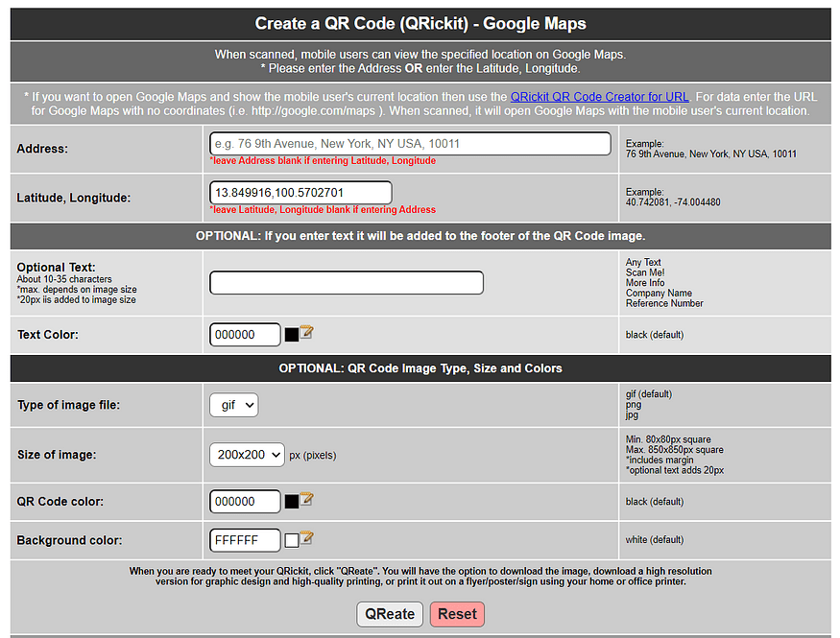Click the example coordinates 40.742081, -74.004480
The image size is (840, 638).
[673, 202]
